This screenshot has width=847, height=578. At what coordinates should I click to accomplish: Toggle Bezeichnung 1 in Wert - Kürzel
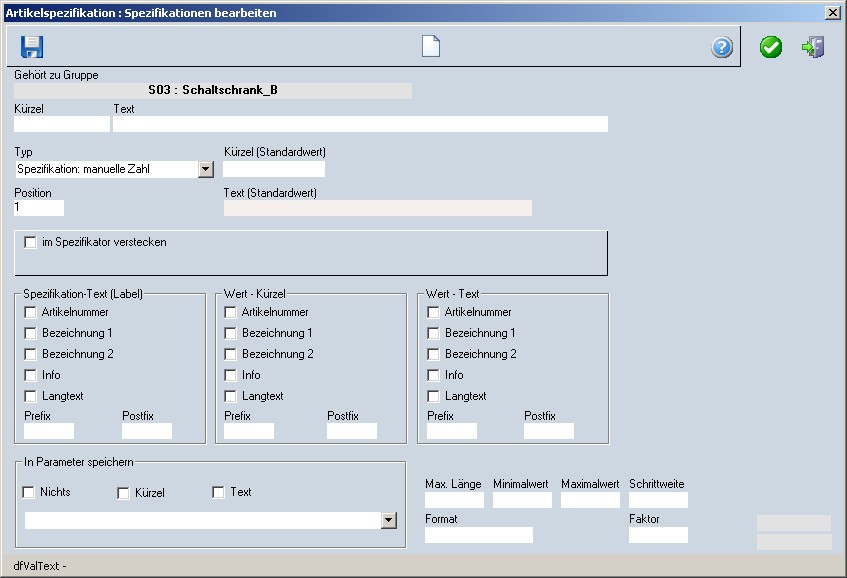(231, 333)
